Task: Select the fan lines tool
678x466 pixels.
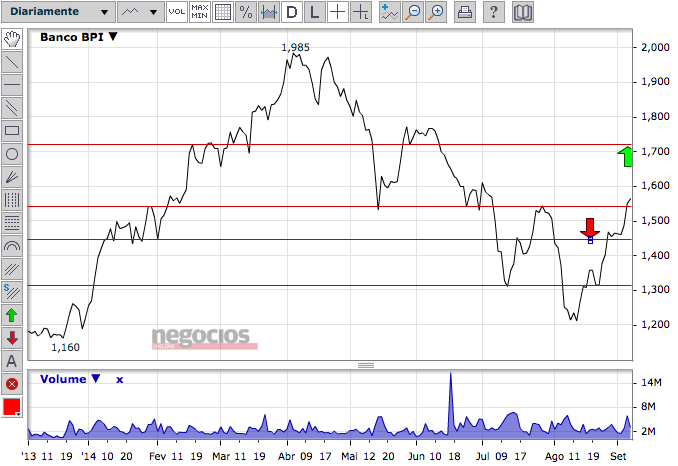Action: 12,177
